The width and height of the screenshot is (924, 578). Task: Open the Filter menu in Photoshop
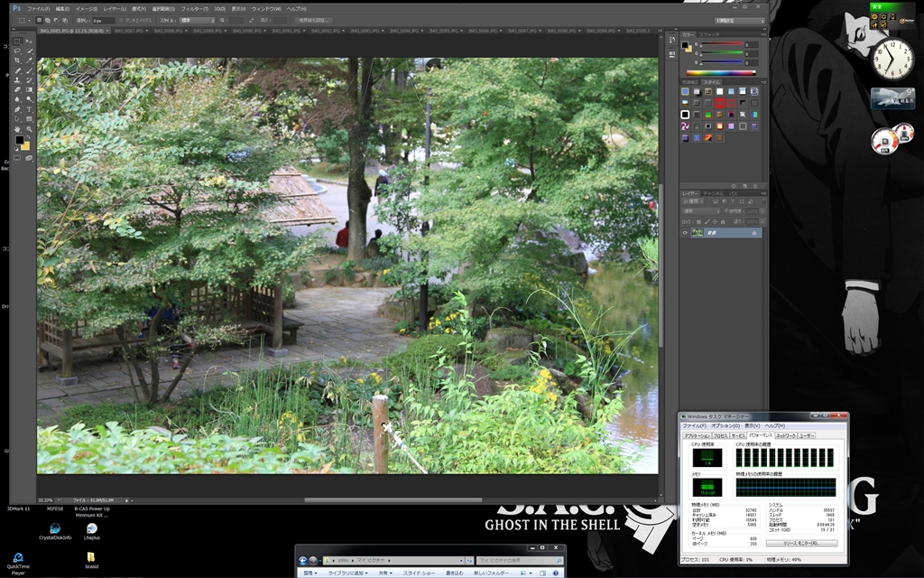pos(195,9)
